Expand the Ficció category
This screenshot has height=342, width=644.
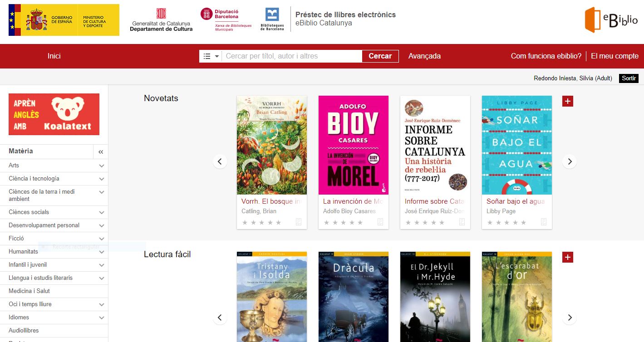102,239
